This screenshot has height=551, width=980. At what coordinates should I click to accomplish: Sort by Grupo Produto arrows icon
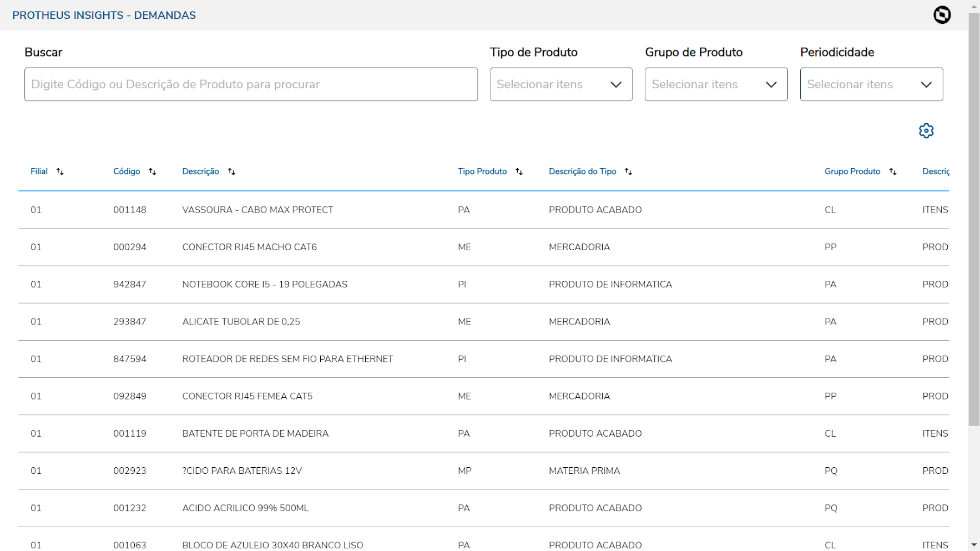point(893,172)
